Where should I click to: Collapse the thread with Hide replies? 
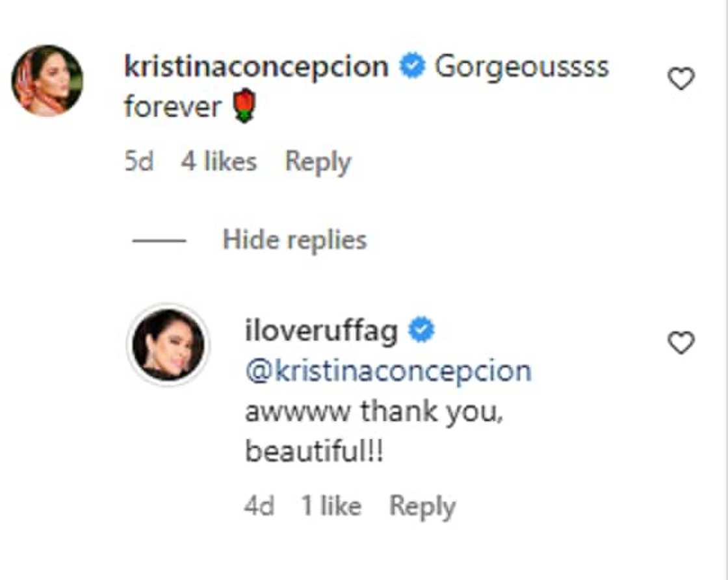click(x=294, y=240)
